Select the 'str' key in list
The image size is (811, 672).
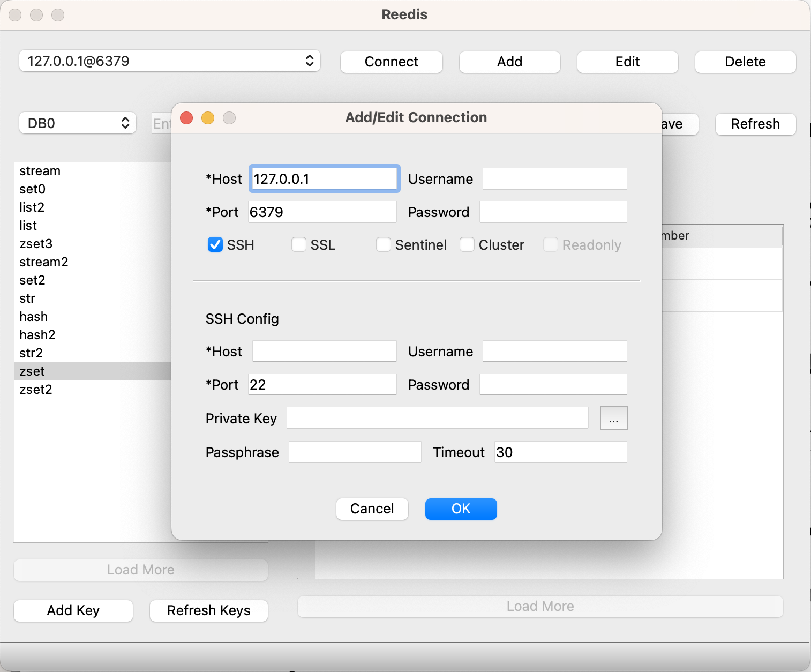point(92,298)
